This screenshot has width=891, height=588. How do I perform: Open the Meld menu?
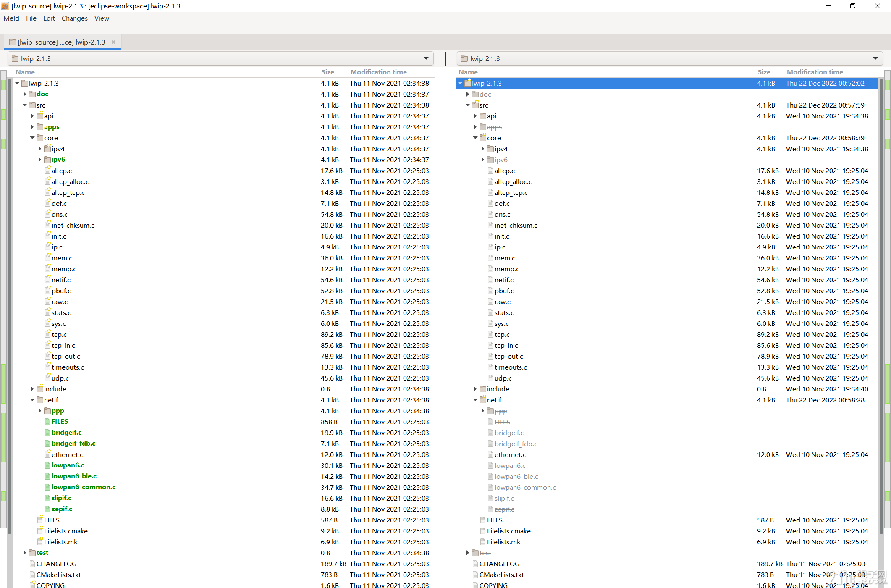click(11, 18)
